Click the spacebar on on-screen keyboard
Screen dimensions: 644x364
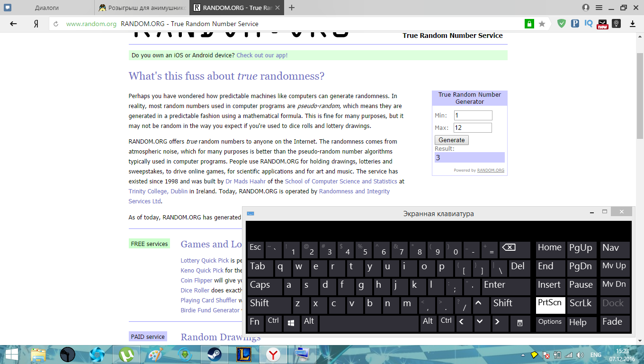(369, 324)
